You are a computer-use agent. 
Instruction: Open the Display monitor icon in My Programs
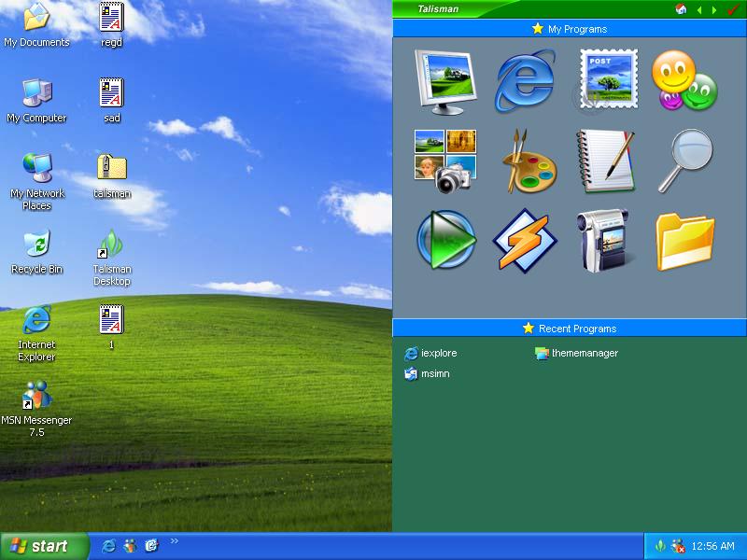[445, 82]
